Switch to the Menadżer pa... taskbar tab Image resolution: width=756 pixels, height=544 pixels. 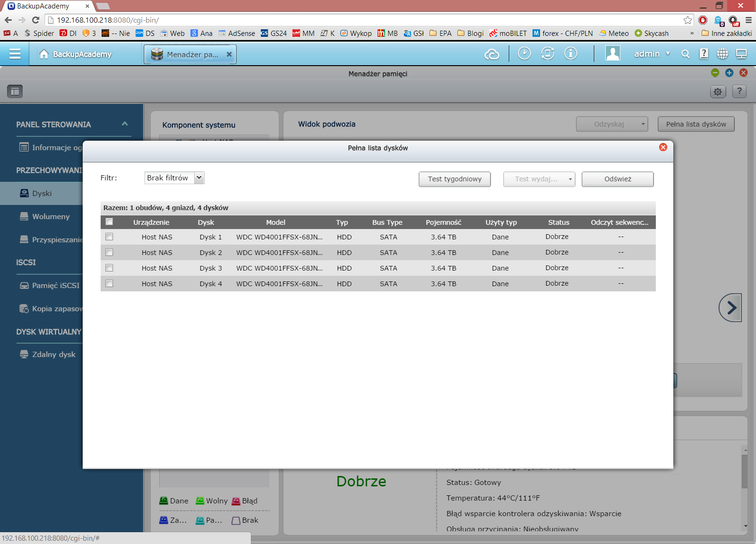(x=190, y=54)
